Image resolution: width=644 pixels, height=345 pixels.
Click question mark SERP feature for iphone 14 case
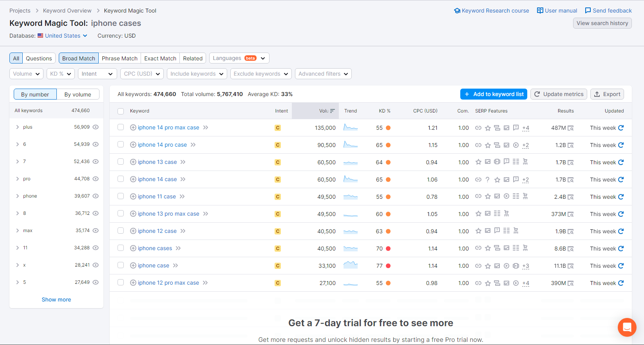click(x=488, y=180)
